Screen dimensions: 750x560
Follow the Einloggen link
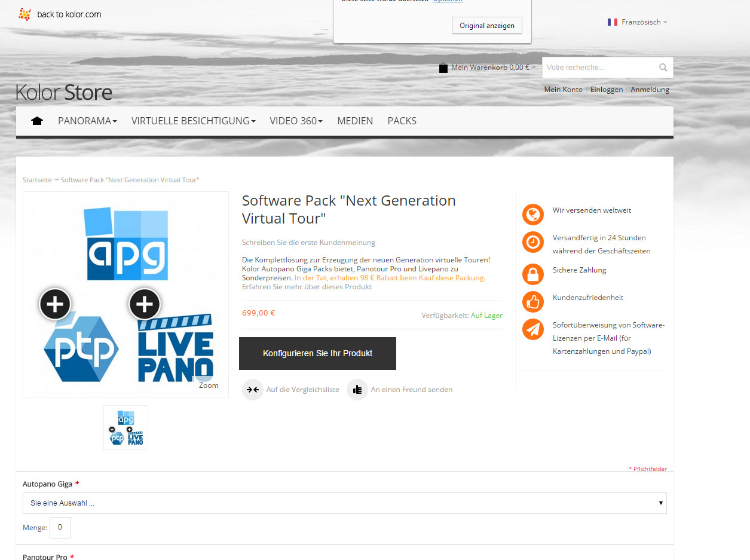click(606, 90)
